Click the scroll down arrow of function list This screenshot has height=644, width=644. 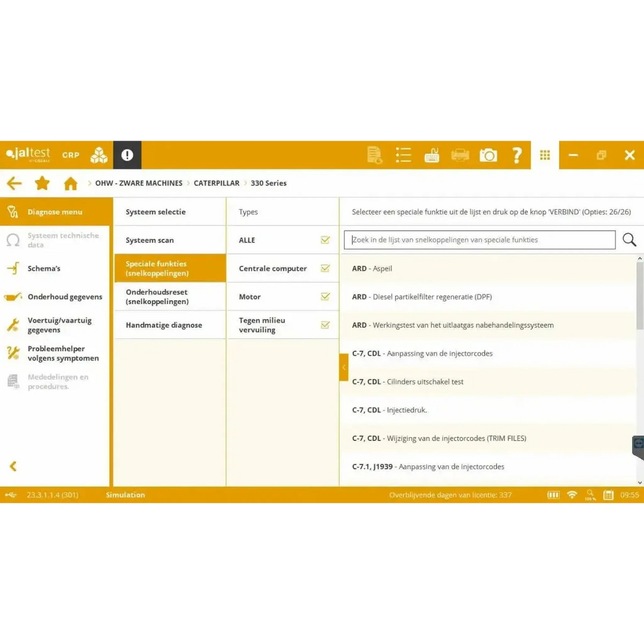click(x=640, y=482)
